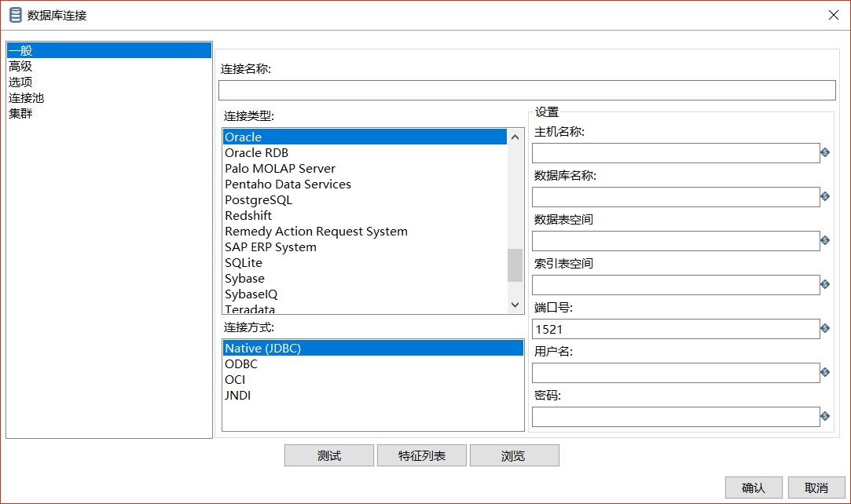The image size is (851, 504).
Task: Focus the 用户名 input field
Action: tap(676, 372)
